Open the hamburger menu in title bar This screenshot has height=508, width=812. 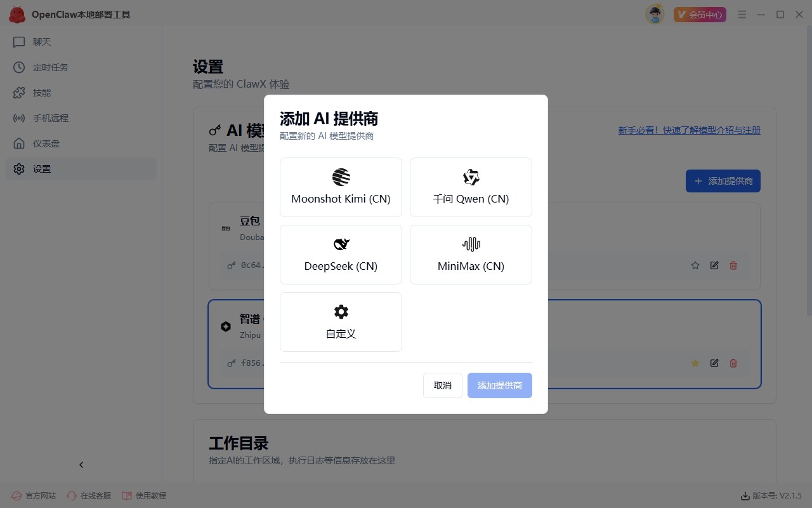(x=742, y=15)
